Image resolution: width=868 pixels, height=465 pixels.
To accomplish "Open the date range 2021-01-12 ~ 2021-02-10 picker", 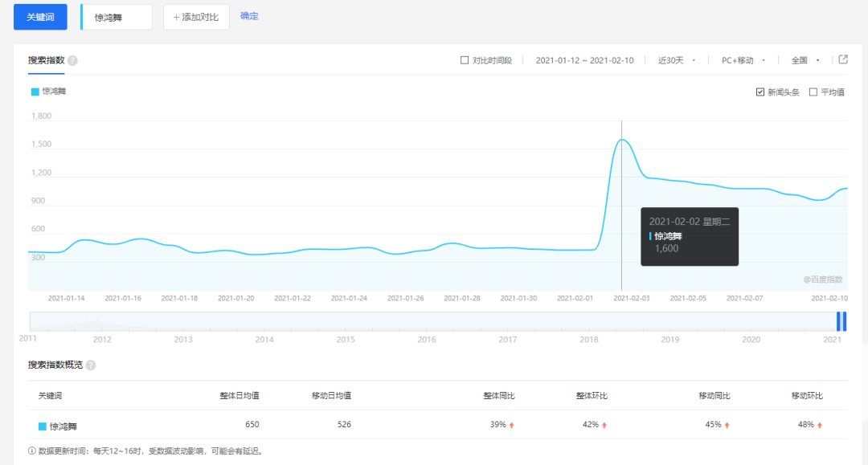I will tap(584, 60).
